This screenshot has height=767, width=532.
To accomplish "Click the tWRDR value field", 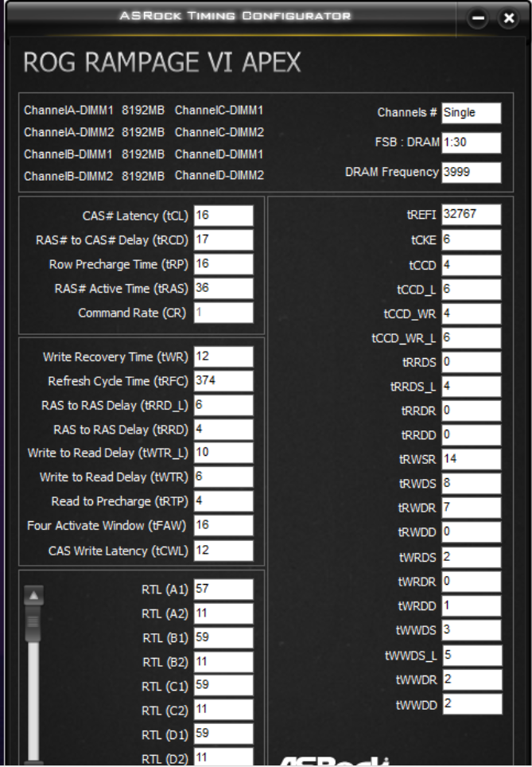I will coord(472,582).
